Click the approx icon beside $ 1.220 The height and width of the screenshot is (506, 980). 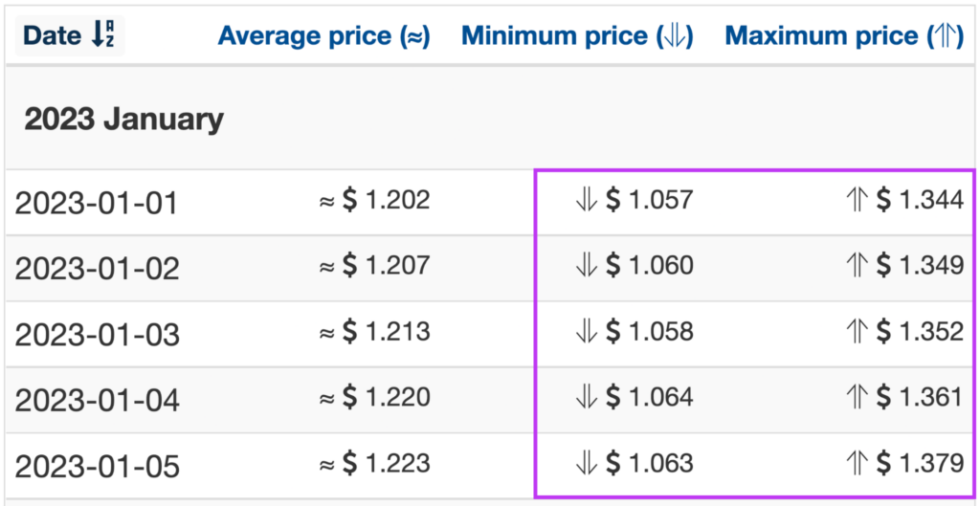327,399
